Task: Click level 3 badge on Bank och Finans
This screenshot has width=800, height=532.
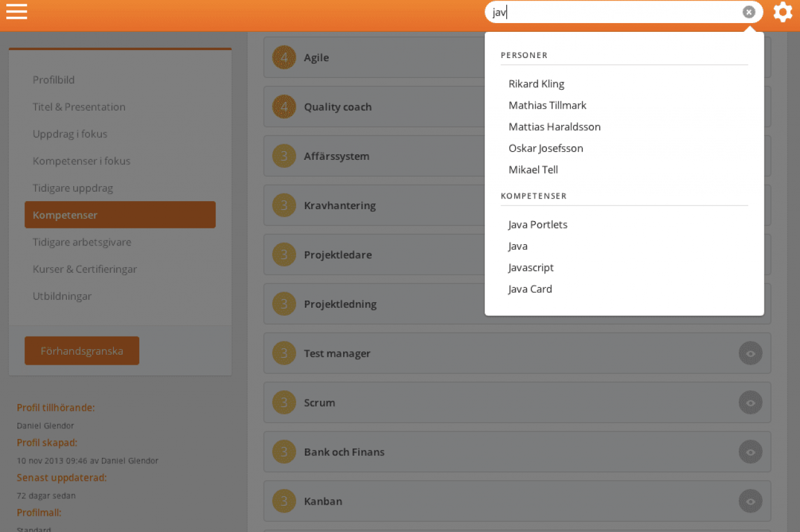Action: click(284, 452)
